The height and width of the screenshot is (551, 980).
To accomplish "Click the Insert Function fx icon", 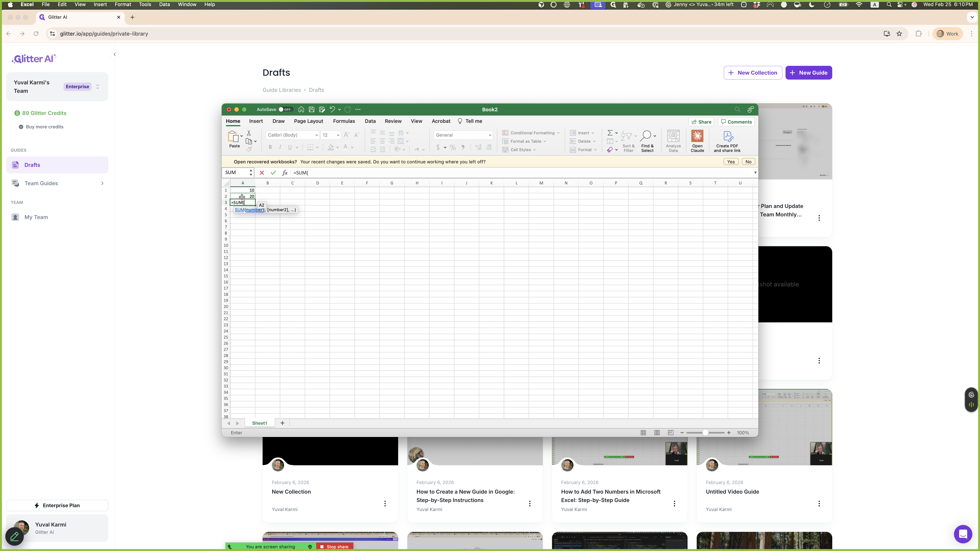I will pyautogui.click(x=285, y=173).
